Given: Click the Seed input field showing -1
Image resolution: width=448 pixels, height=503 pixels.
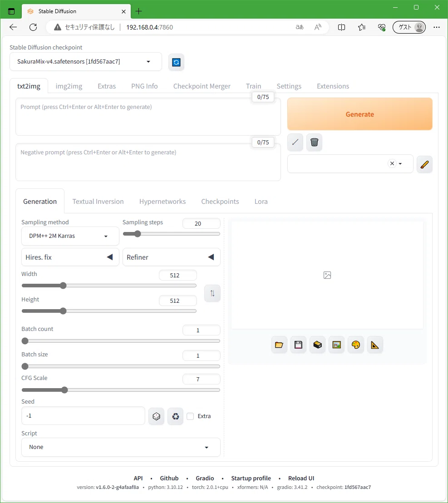Looking at the screenshot, I should (x=84, y=416).
